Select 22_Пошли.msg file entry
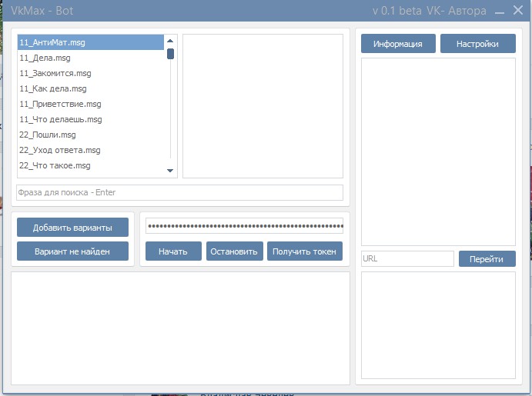This screenshot has height=396, width=532. coord(91,135)
